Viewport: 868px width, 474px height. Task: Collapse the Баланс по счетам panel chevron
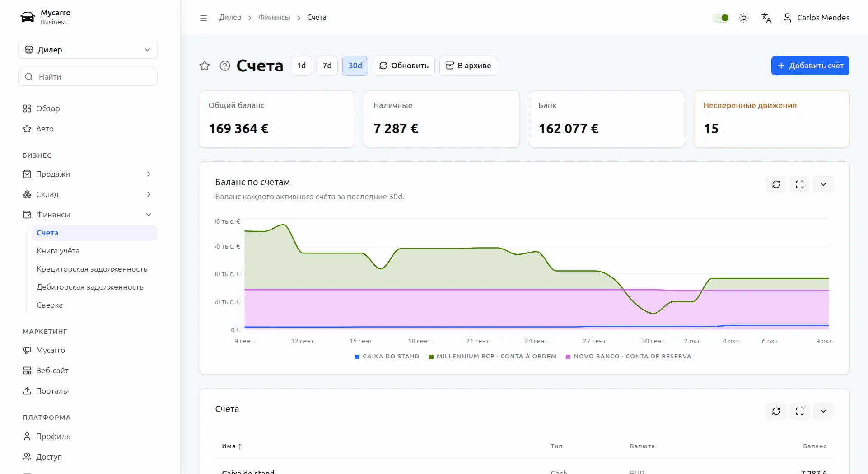point(823,184)
